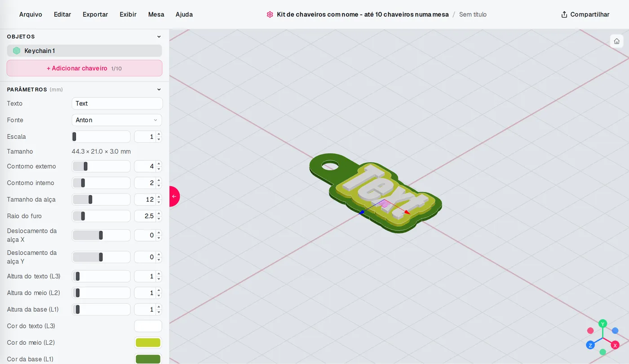
Task: Click the Compartilhar share icon
Action: tap(564, 14)
